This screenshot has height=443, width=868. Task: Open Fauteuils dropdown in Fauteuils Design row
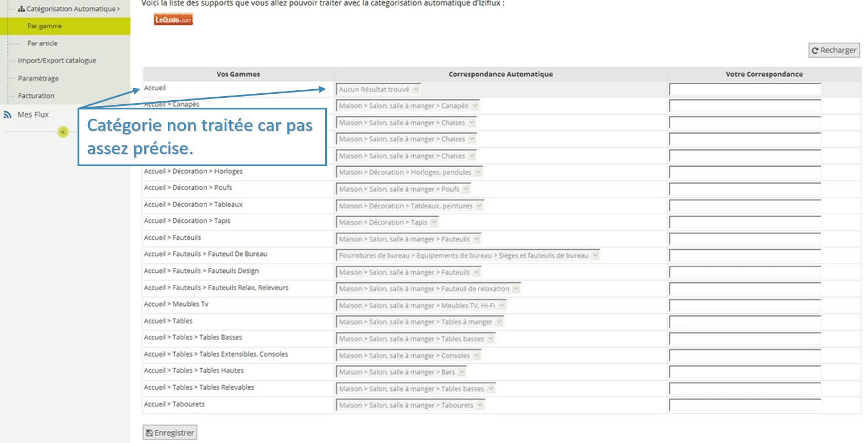click(x=409, y=272)
